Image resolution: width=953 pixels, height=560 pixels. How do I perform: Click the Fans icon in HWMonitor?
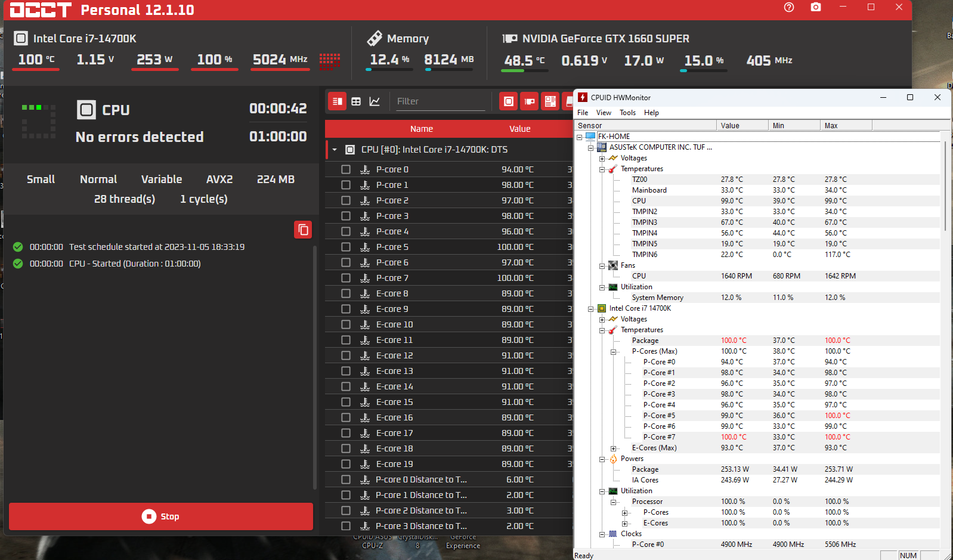[613, 265]
